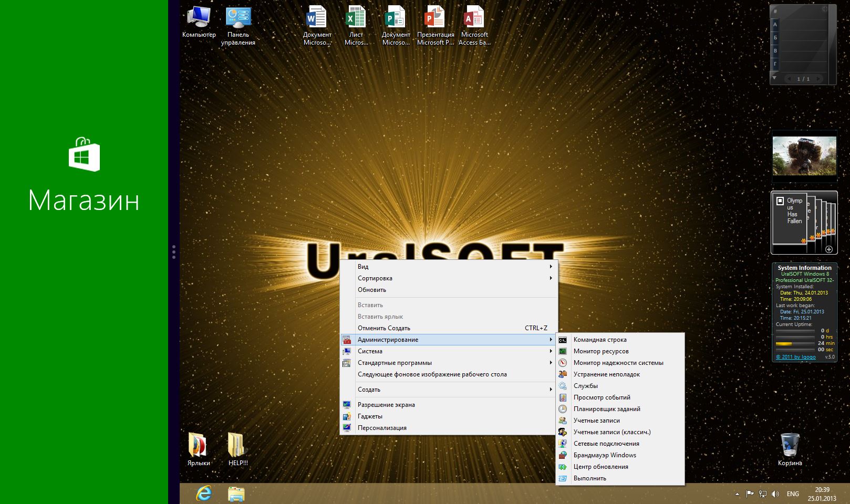Open Монитор надежности системы
Image resolution: width=850 pixels, height=504 pixels.
click(620, 363)
